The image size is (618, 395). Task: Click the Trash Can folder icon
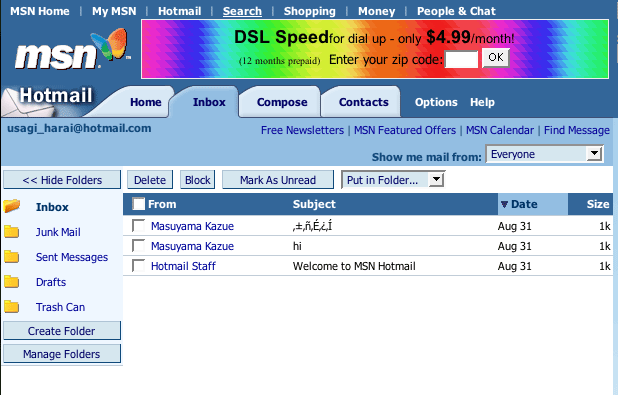point(11,307)
